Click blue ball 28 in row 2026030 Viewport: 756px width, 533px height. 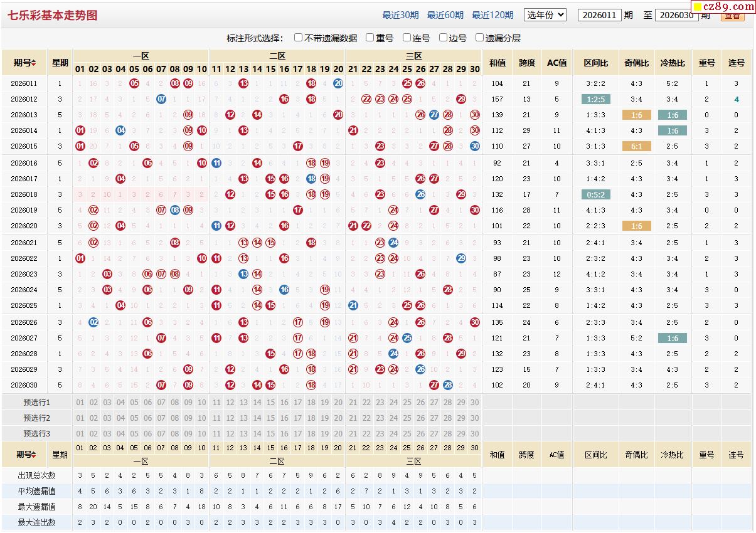point(448,385)
